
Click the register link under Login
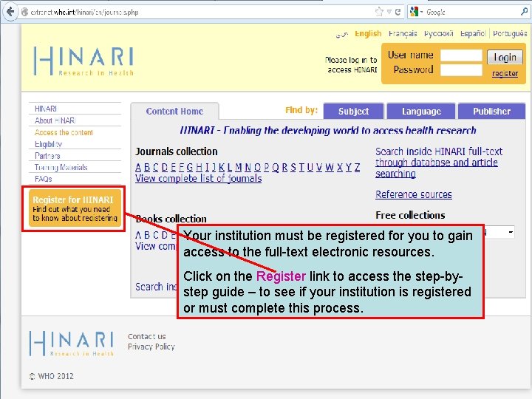(x=505, y=73)
